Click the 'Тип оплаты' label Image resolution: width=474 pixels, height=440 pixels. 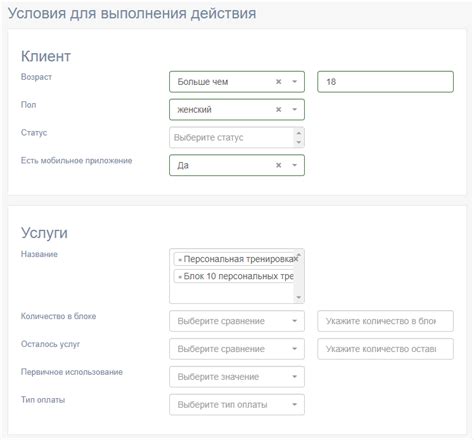43,400
